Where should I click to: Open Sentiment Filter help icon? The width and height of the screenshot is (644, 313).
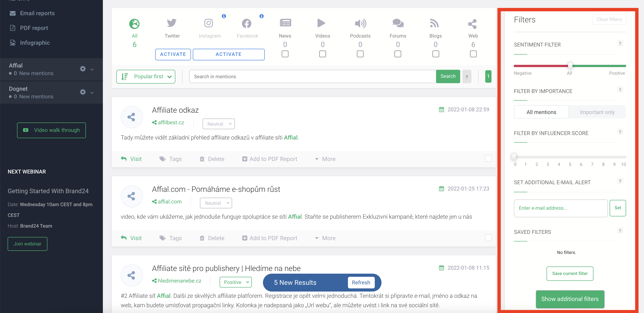[620, 43]
